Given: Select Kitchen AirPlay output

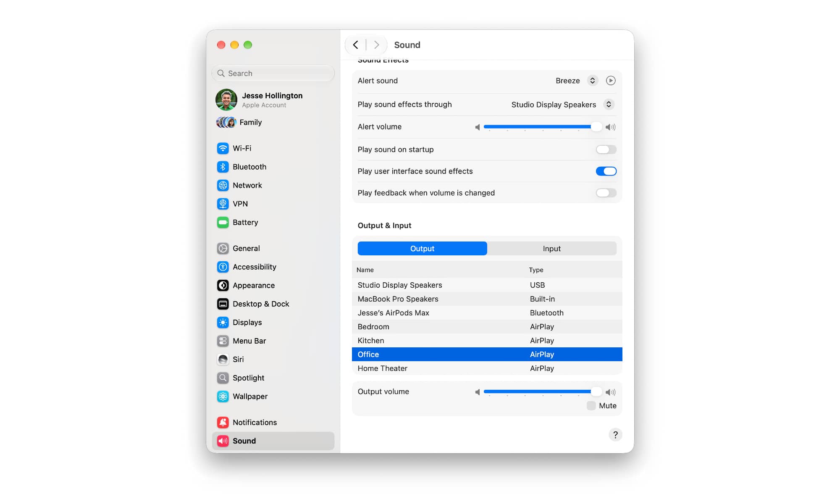Looking at the screenshot, I should tap(487, 340).
